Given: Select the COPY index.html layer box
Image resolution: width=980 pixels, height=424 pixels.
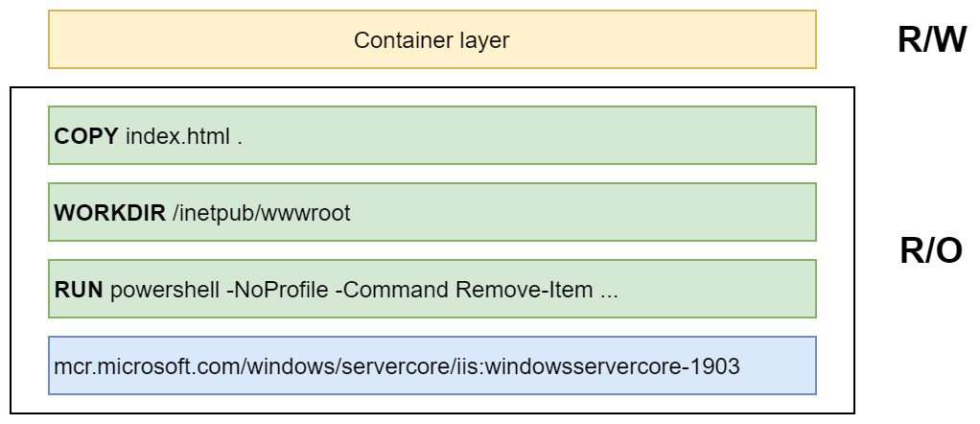Looking at the screenshot, I should tap(432, 135).
